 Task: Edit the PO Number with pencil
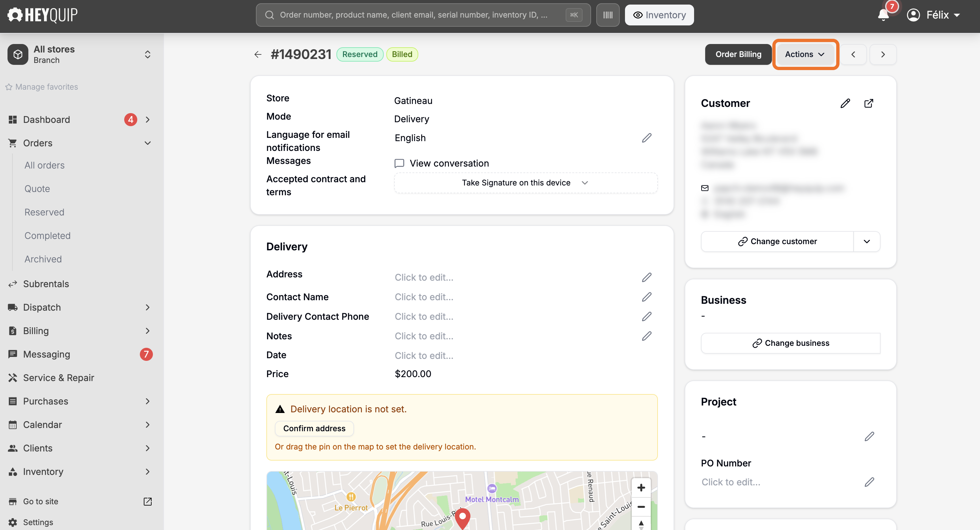[869, 482]
